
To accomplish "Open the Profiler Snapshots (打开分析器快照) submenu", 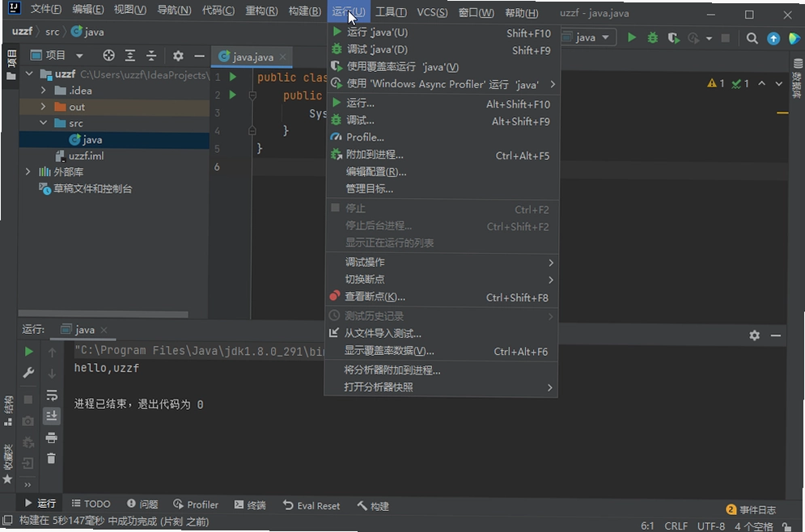I will pos(442,386).
